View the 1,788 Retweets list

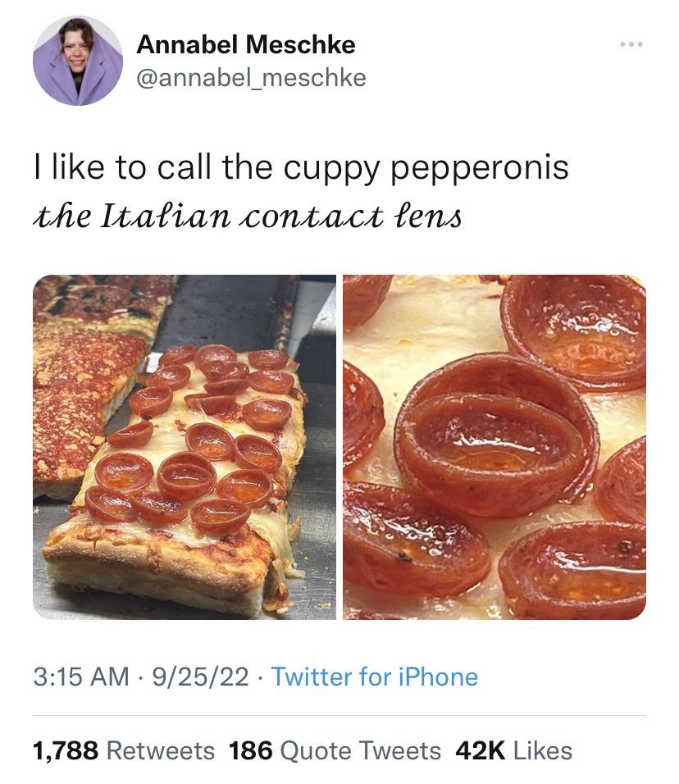(123, 750)
